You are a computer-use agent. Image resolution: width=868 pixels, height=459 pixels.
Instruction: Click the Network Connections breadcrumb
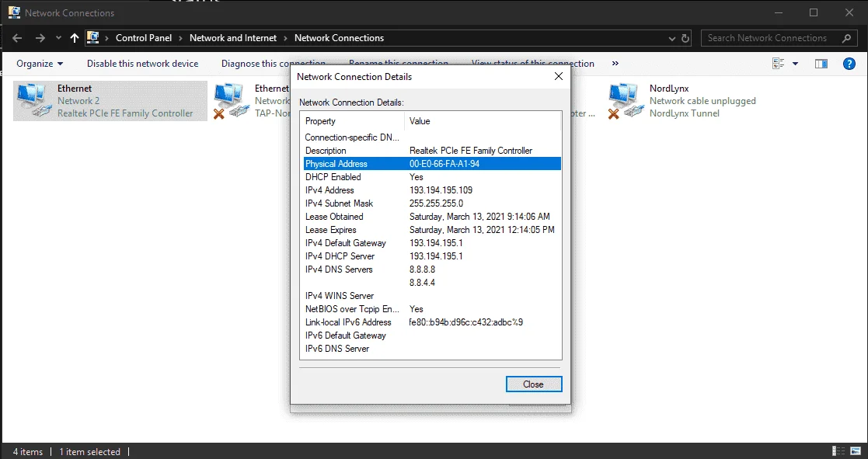pos(339,38)
